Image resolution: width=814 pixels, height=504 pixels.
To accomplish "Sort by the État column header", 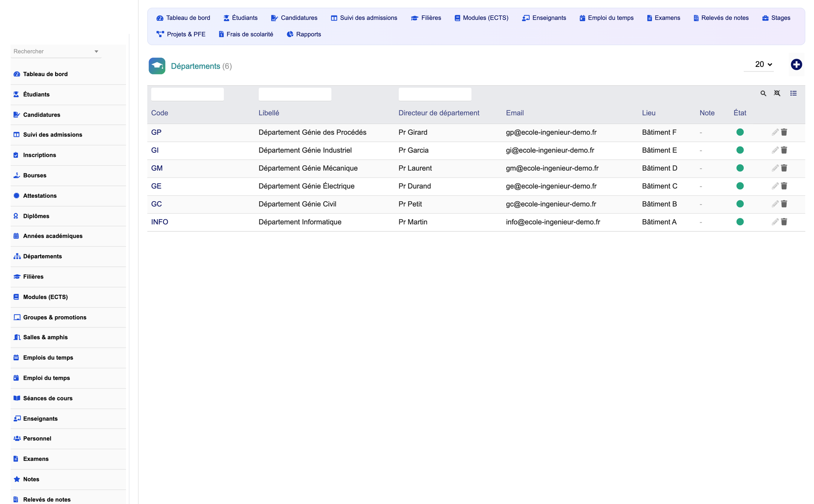I will [740, 113].
